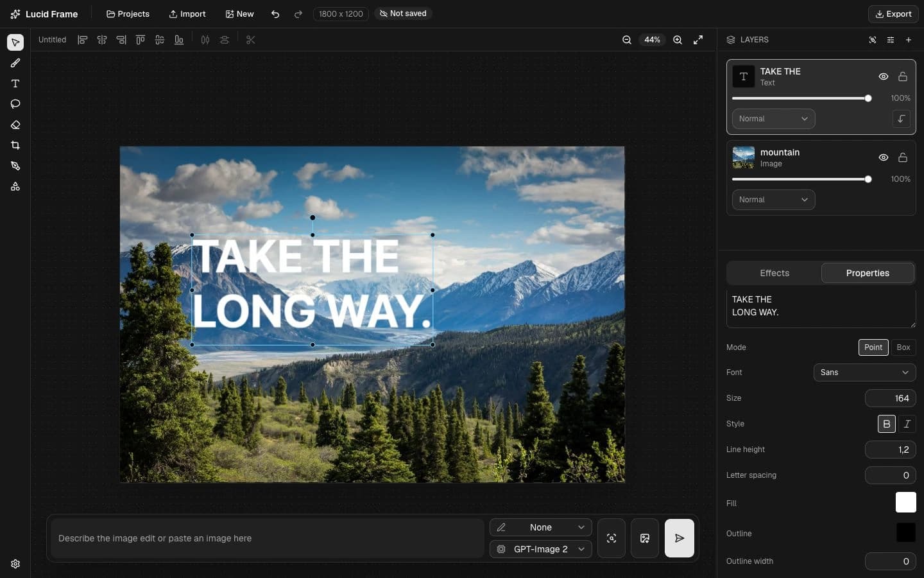
Task: Open the Font dropdown showing Sans
Action: pyautogui.click(x=865, y=372)
